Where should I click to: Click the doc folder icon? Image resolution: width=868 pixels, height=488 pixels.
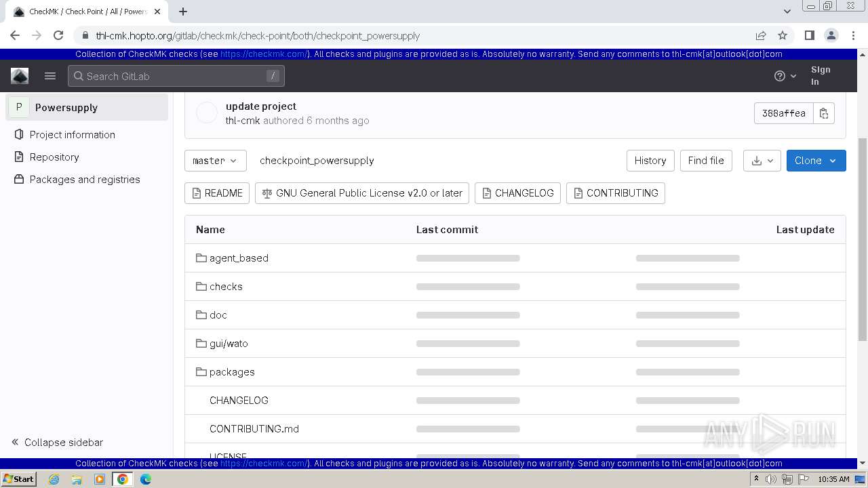[201, 314]
